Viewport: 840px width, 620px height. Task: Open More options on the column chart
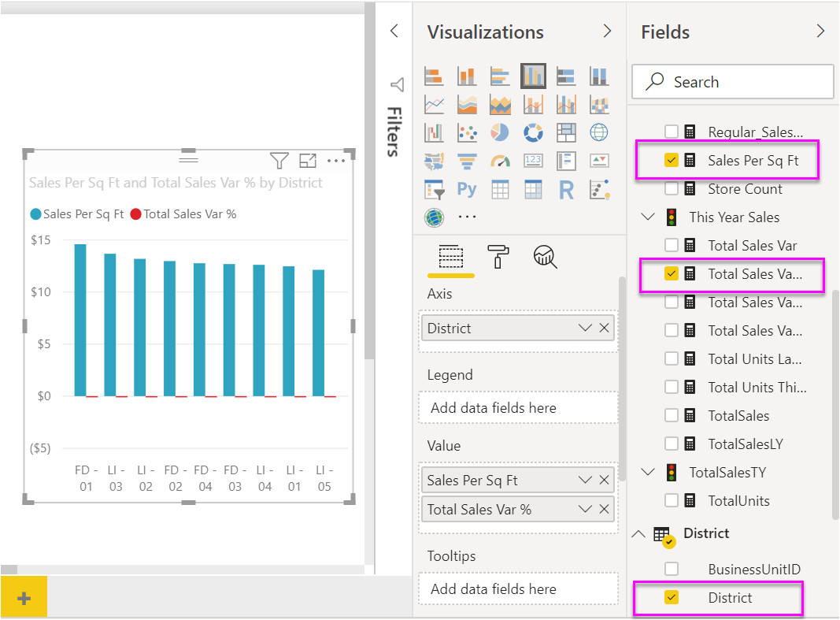[337, 160]
